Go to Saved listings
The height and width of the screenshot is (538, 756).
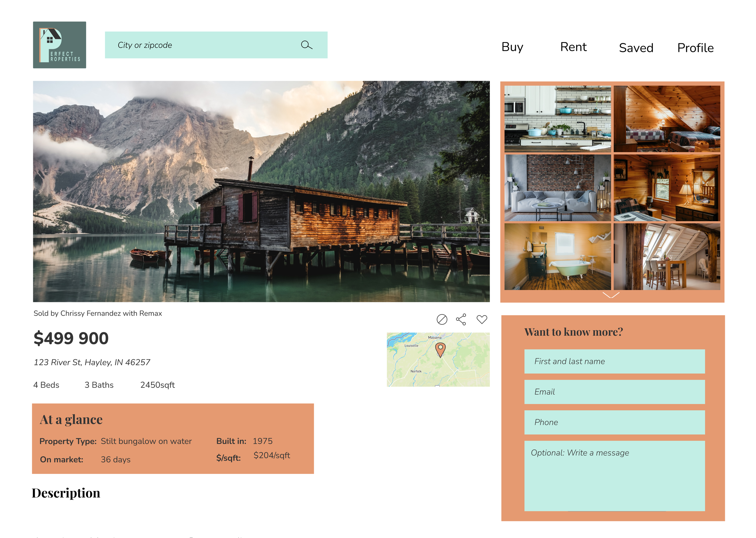pyautogui.click(x=636, y=48)
